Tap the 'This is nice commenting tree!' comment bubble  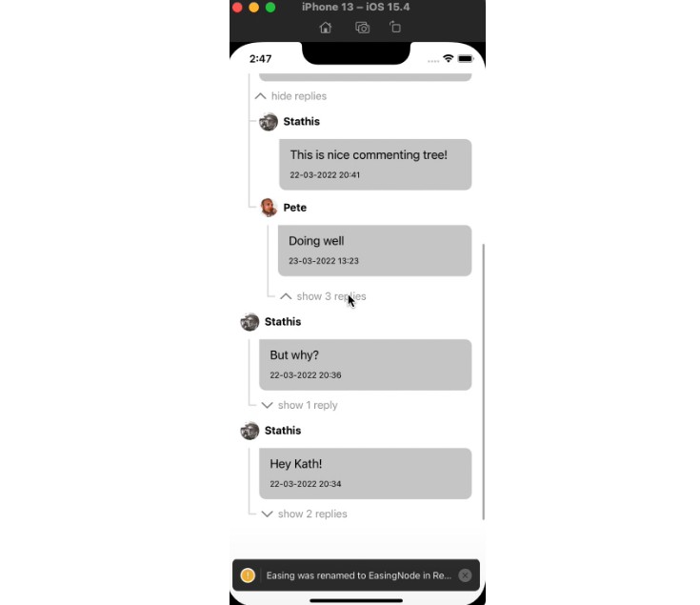(x=375, y=164)
